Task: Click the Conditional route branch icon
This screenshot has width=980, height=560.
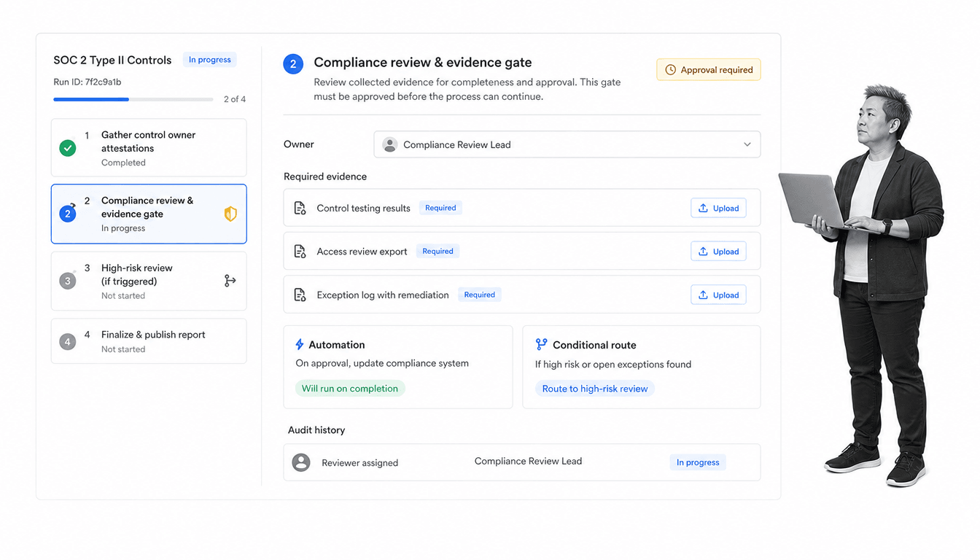Action: tap(541, 344)
